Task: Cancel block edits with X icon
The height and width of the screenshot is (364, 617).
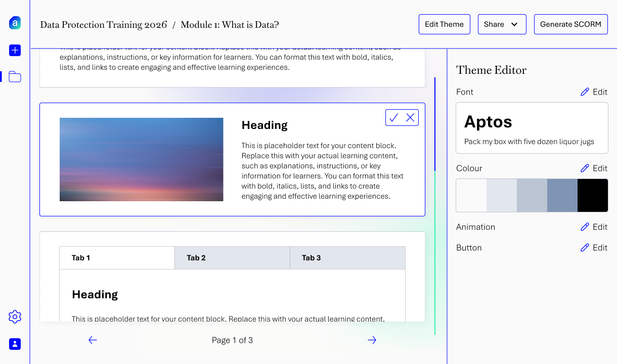Action: click(410, 118)
